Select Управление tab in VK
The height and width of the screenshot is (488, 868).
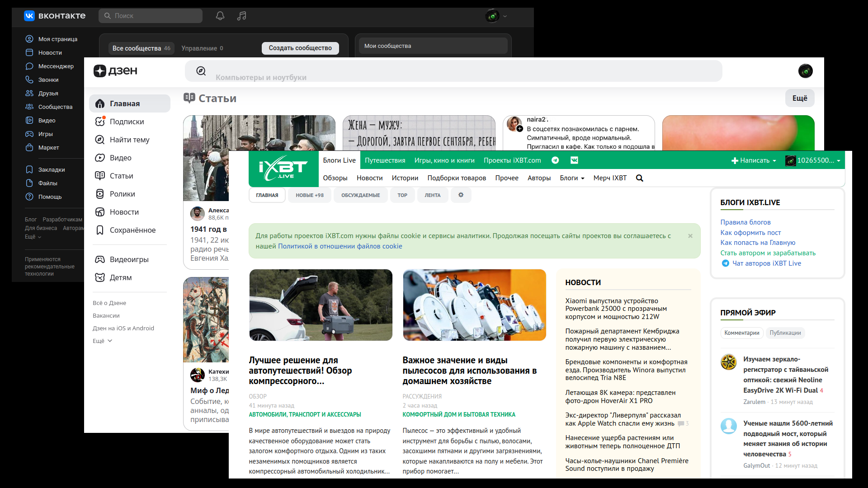click(x=202, y=48)
